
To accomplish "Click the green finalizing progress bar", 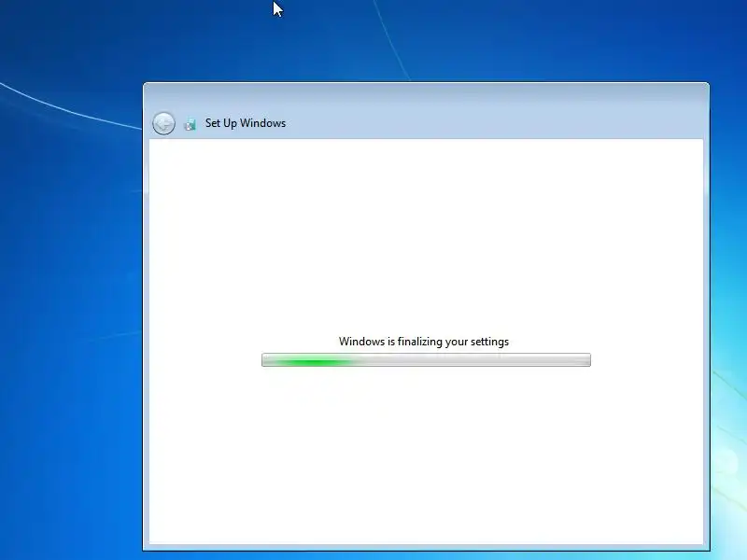I will pos(426,360).
